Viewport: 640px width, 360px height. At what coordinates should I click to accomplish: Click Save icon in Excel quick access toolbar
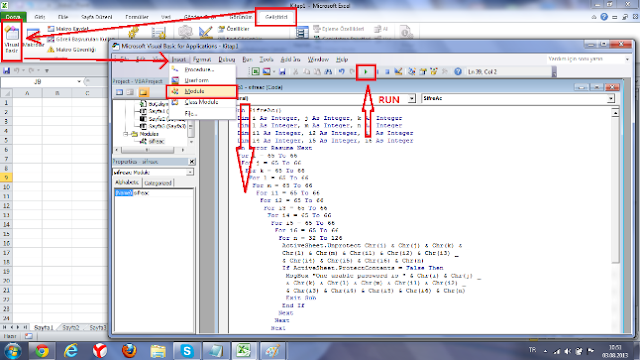(x=6, y=71)
